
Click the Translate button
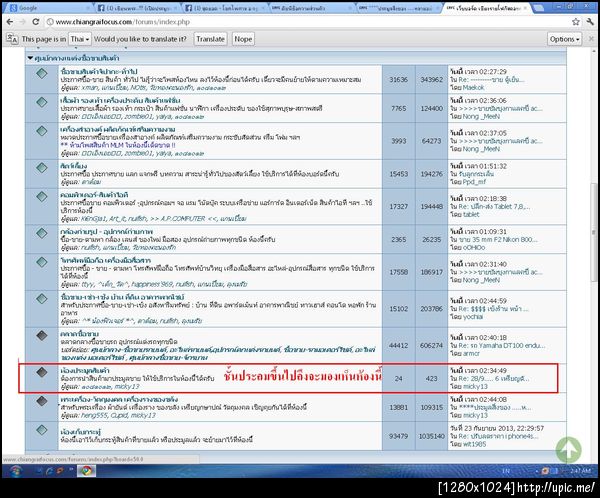210,39
